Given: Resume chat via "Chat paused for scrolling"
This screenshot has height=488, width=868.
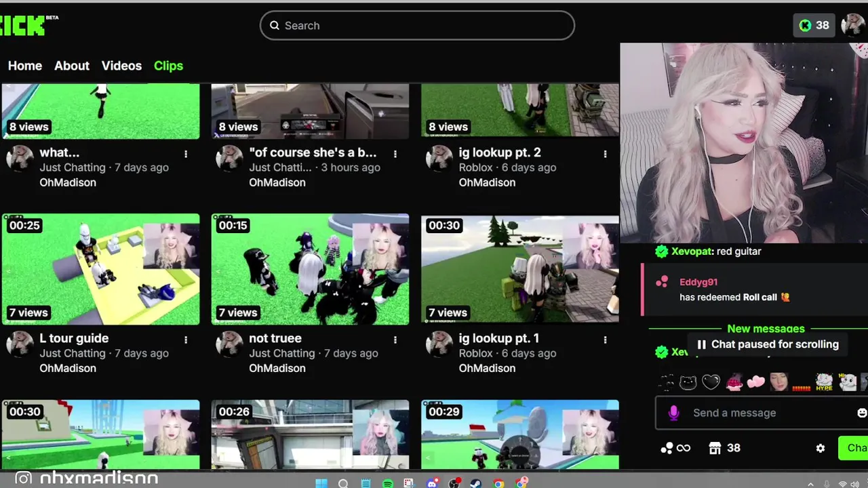Looking at the screenshot, I should click(x=767, y=344).
